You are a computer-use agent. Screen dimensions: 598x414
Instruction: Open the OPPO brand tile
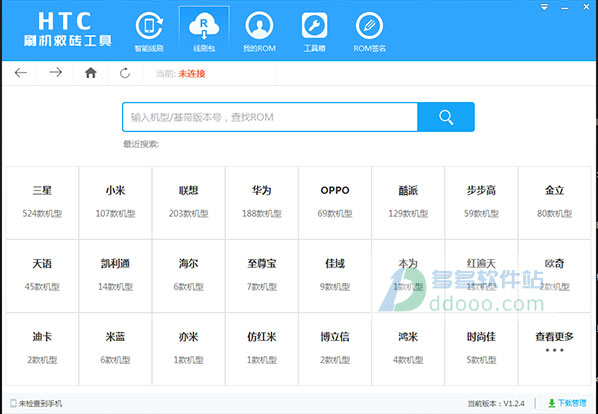(x=335, y=203)
